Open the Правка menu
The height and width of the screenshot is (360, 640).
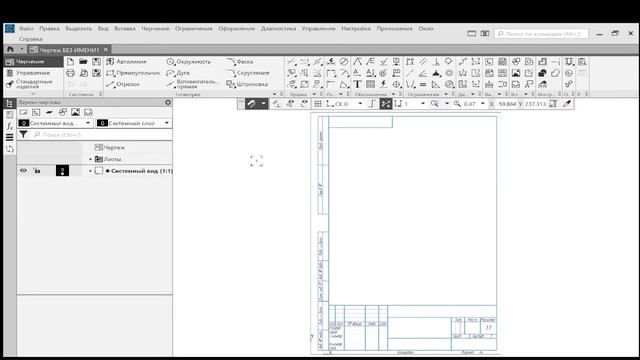[x=49, y=29]
